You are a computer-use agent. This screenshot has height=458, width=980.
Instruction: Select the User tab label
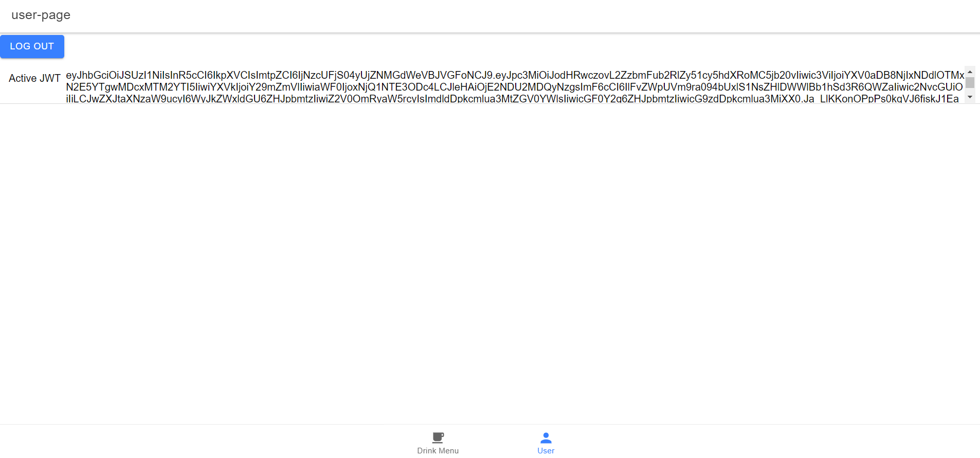(x=546, y=451)
